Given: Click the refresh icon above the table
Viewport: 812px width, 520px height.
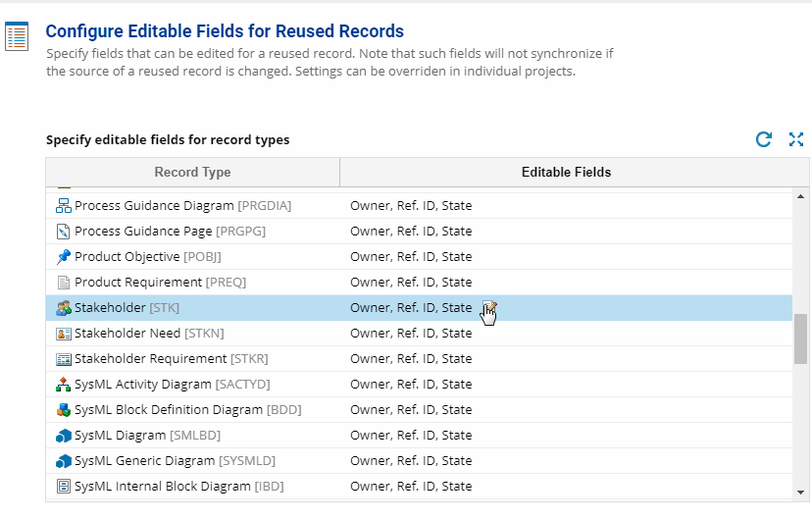Looking at the screenshot, I should pos(763,139).
